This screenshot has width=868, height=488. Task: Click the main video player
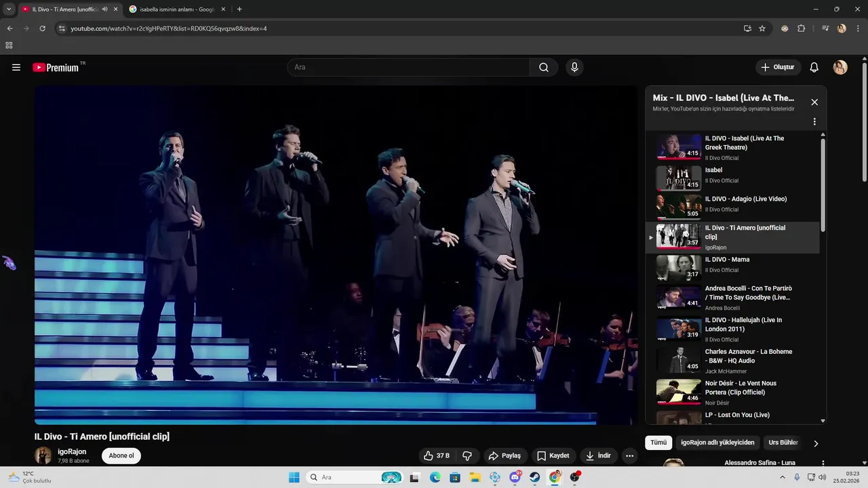coord(336,255)
